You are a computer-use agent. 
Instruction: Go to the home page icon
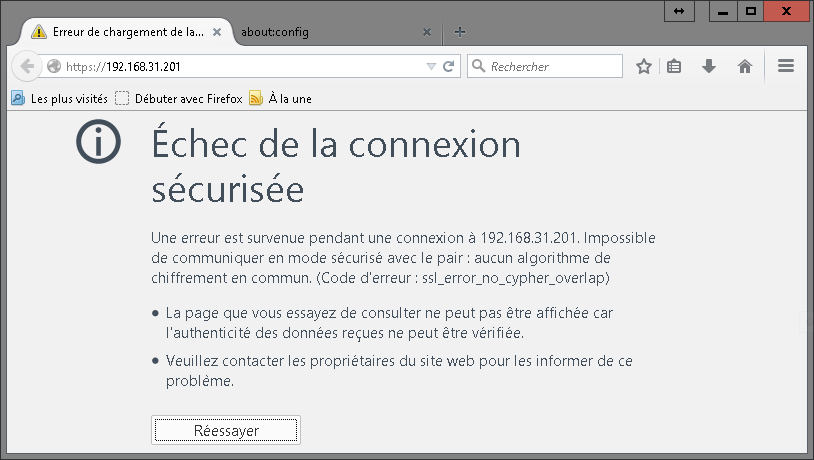[744, 66]
